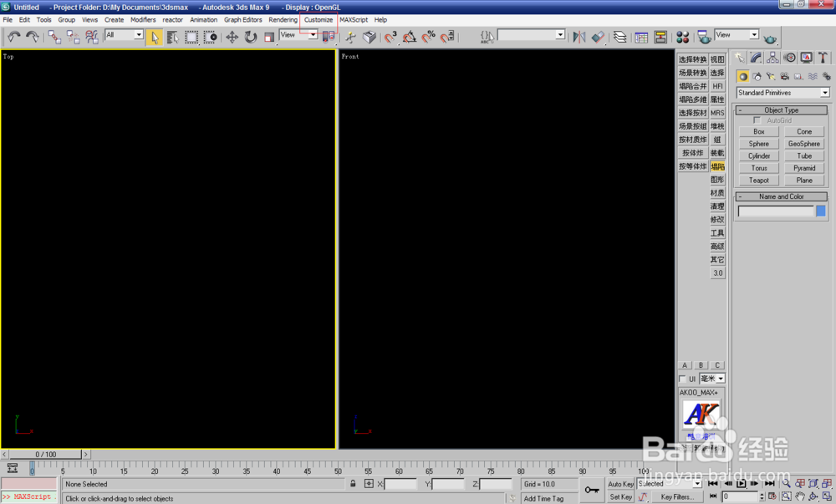Click the Key Filters button
Viewport: 836px width, 504px height.
click(x=678, y=497)
